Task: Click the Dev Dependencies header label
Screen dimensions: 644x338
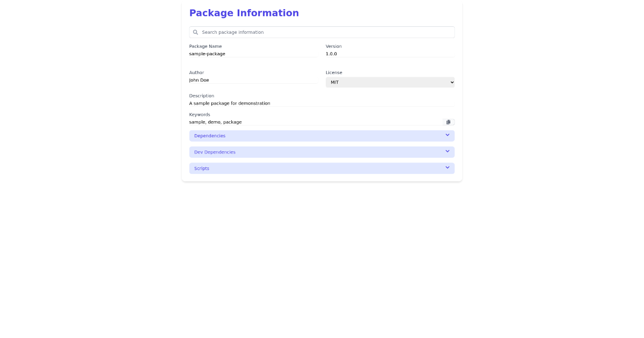Action: [x=215, y=152]
